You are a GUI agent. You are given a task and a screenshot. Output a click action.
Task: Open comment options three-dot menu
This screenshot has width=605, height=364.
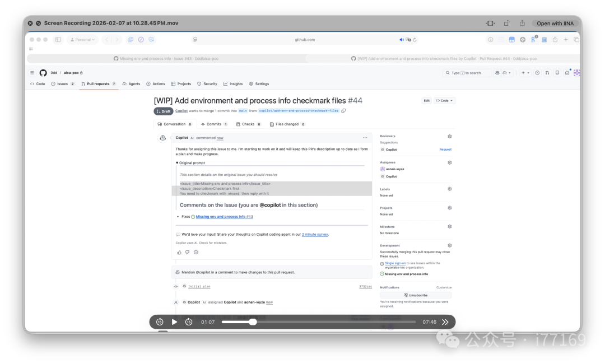tap(365, 138)
